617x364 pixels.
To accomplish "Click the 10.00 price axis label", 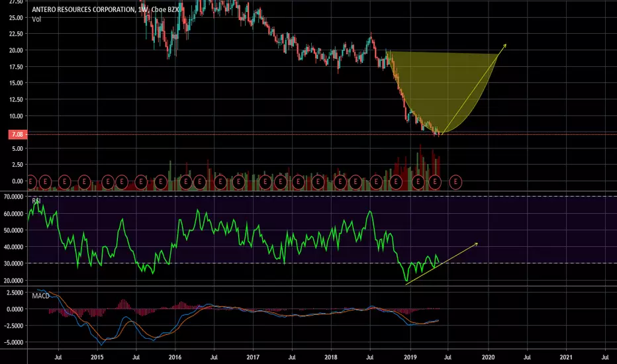I will click(16, 116).
